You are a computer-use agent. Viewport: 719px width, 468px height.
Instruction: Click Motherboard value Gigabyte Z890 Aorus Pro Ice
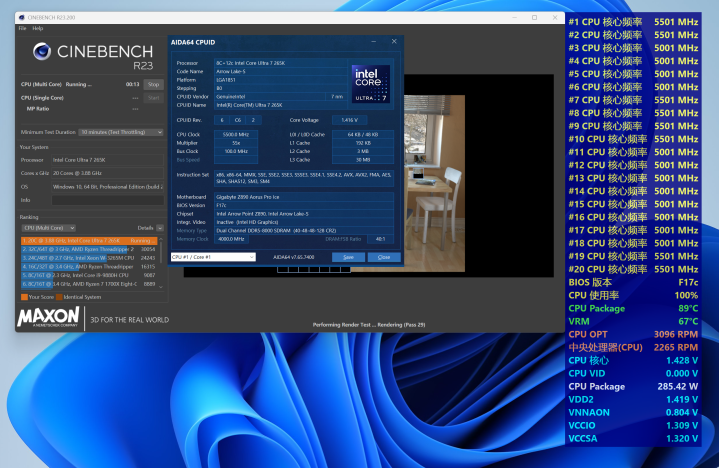(304, 197)
